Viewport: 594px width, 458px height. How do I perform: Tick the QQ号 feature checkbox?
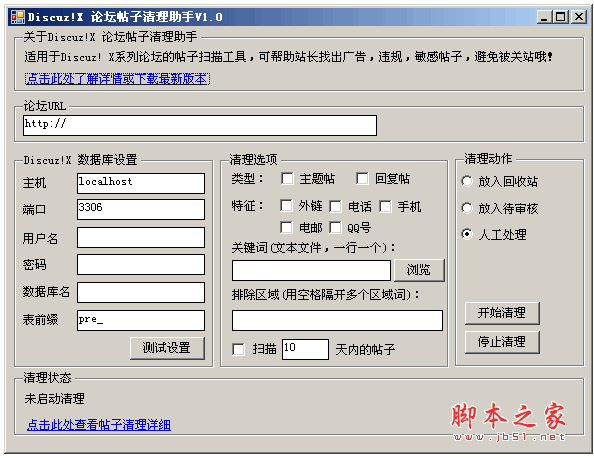click(x=335, y=227)
